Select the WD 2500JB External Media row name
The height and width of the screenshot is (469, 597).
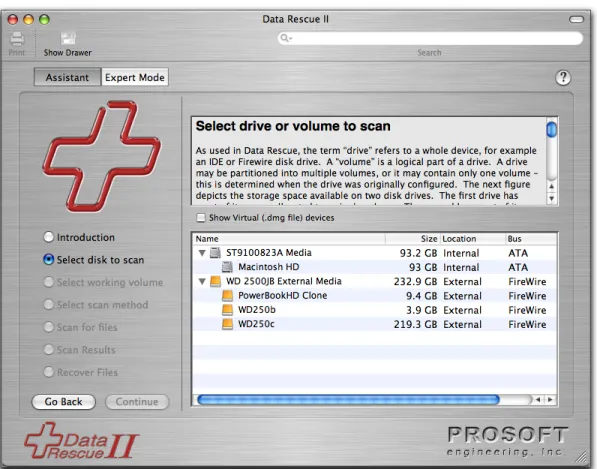click(x=284, y=281)
